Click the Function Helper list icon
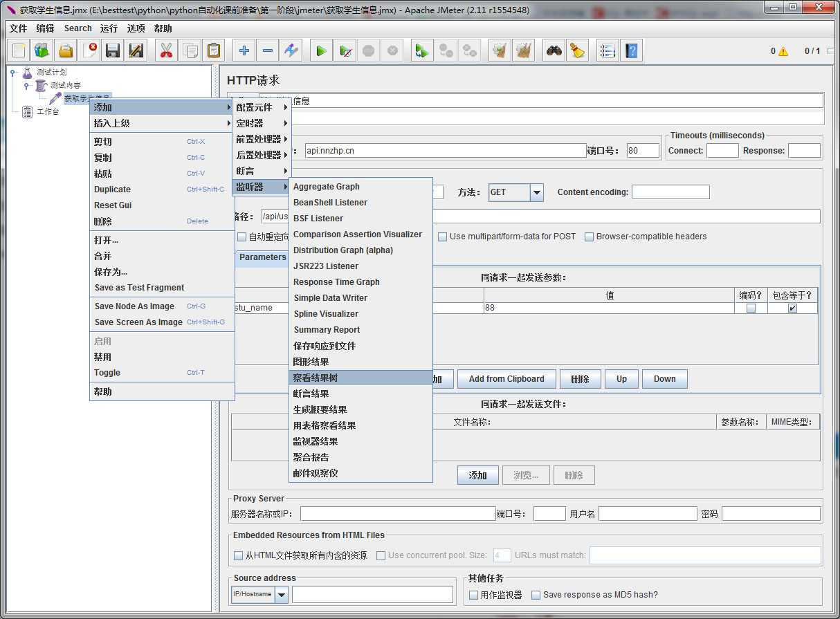840x619 pixels. [x=608, y=50]
